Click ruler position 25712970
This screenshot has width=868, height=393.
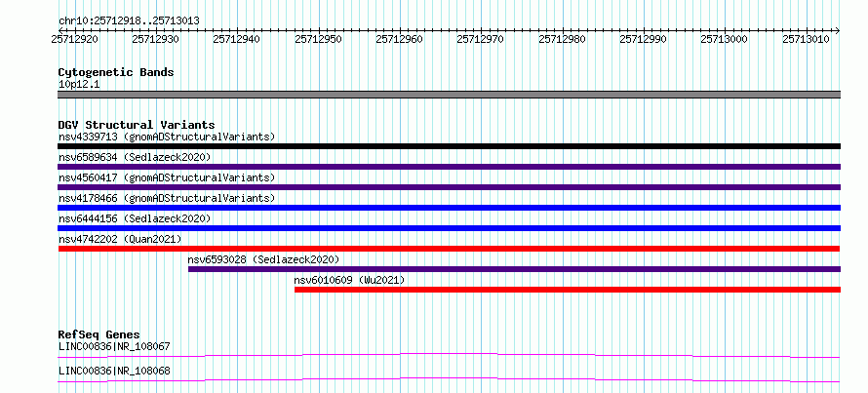481,39
